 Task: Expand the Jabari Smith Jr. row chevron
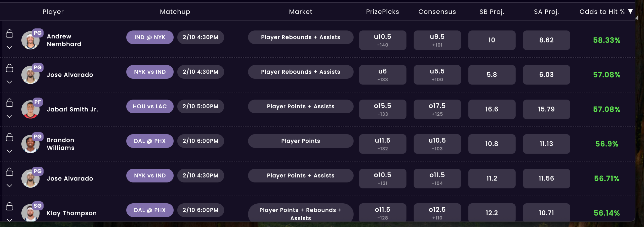click(x=10, y=116)
